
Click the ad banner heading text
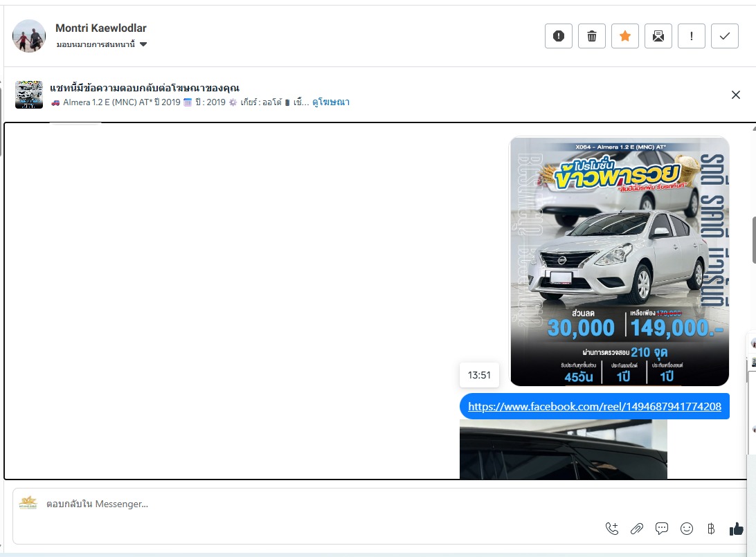[145, 88]
